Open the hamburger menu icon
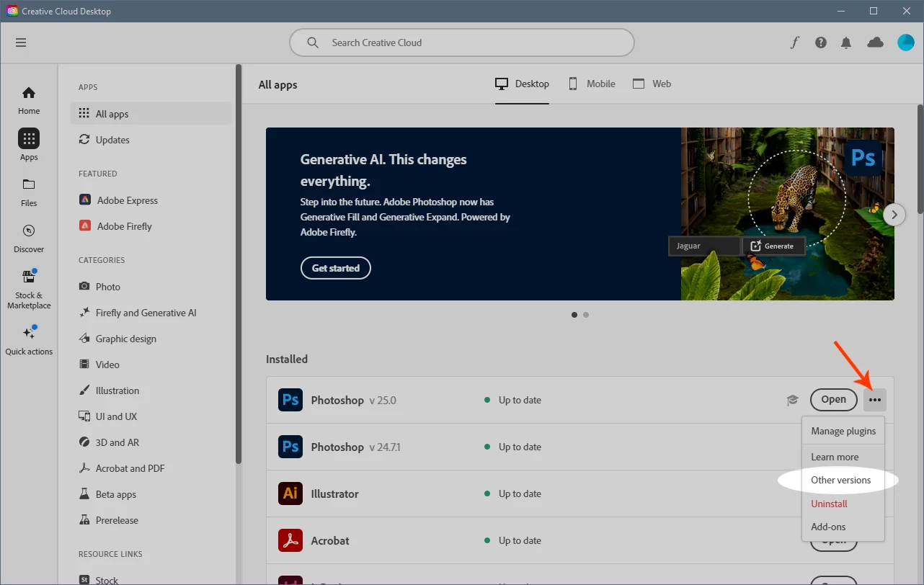This screenshot has width=924, height=585. (x=21, y=43)
